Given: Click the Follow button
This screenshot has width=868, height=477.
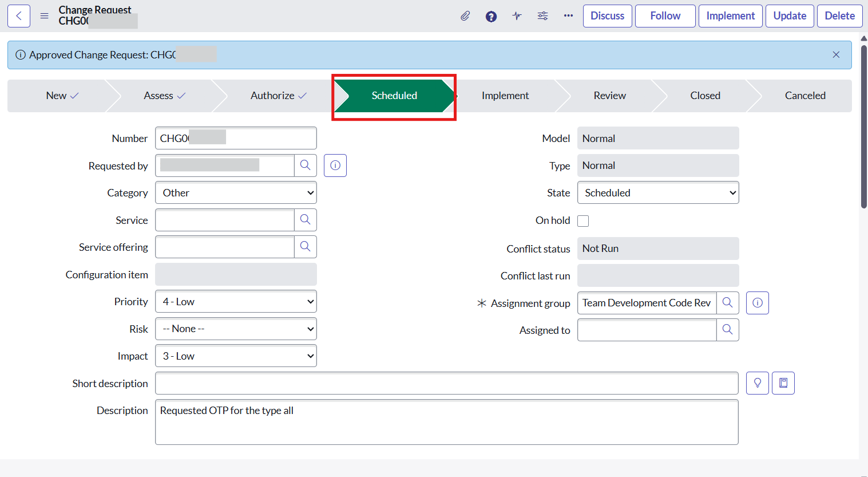Looking at the screenshot, I should 665,16.
